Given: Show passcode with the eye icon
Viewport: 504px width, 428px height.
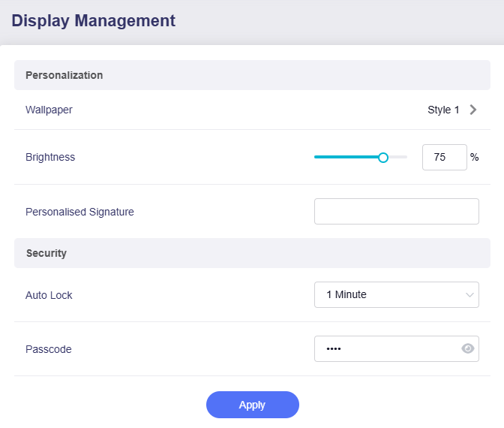Looking at the screenshot, I should pos(468,348).
